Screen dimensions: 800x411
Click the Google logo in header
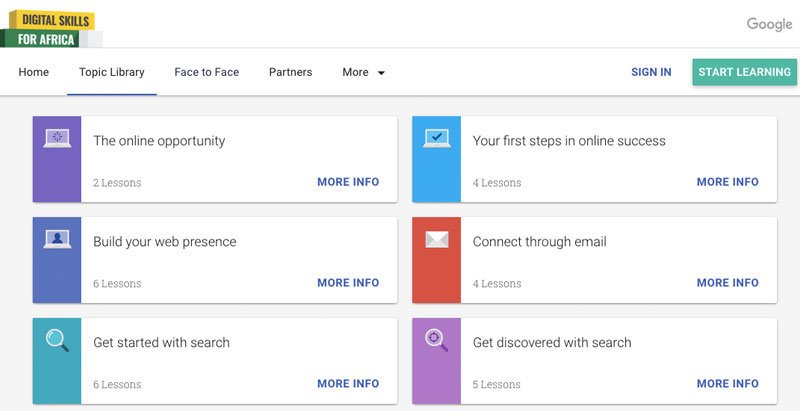[769, 25]
